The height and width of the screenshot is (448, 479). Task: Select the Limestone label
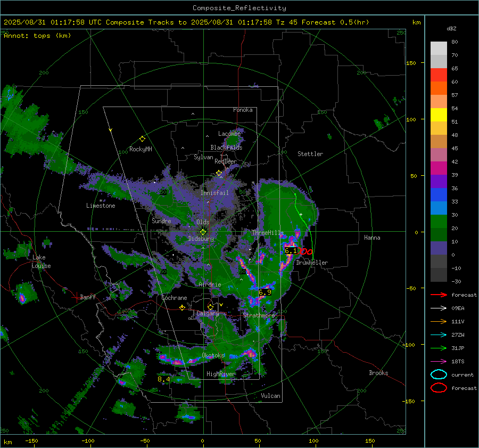click(101, 206)
